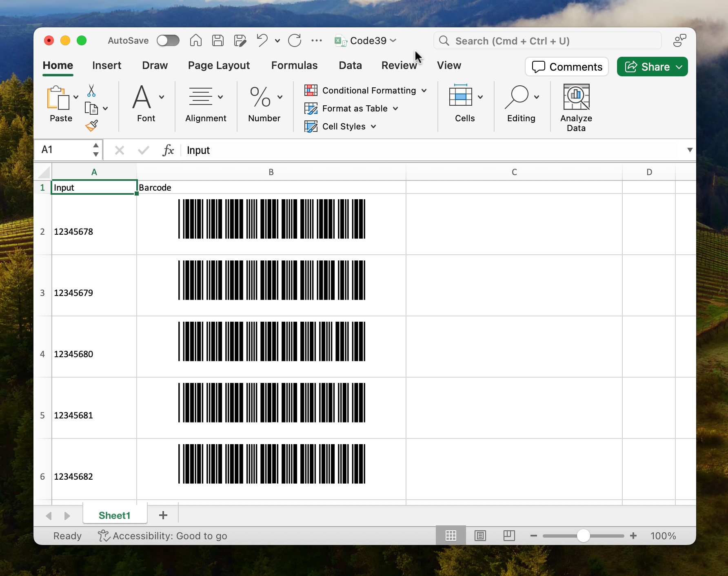Switch to the View tab
This screenshot has width=728, height=576.
coord(449,65)
